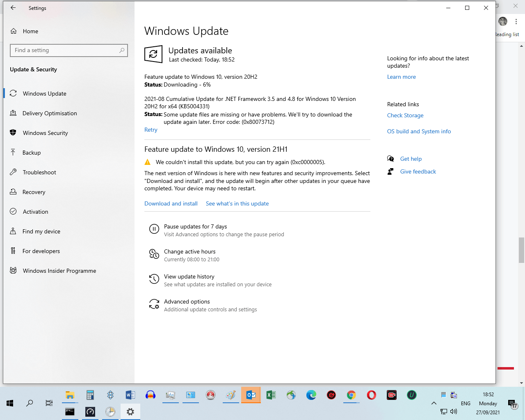Open Microsoft Edge from the taskbar
The width and height of the screenshot is (525, 420).
coord(311,395)
